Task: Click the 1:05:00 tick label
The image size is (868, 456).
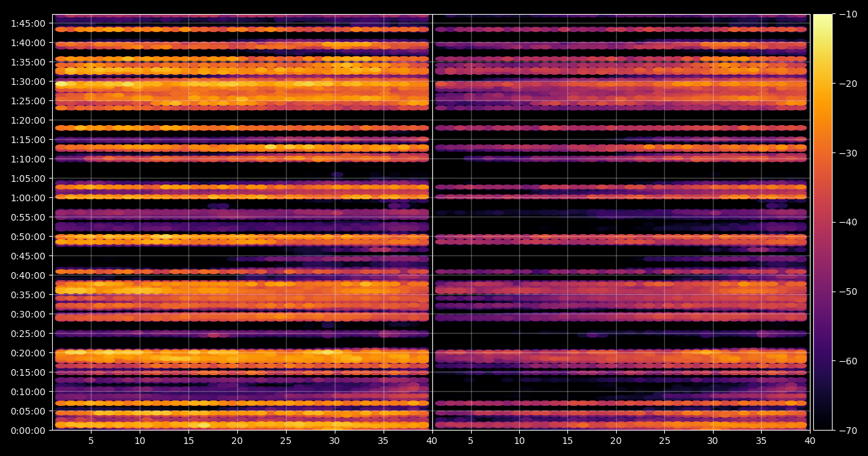Action: (28, 178)
